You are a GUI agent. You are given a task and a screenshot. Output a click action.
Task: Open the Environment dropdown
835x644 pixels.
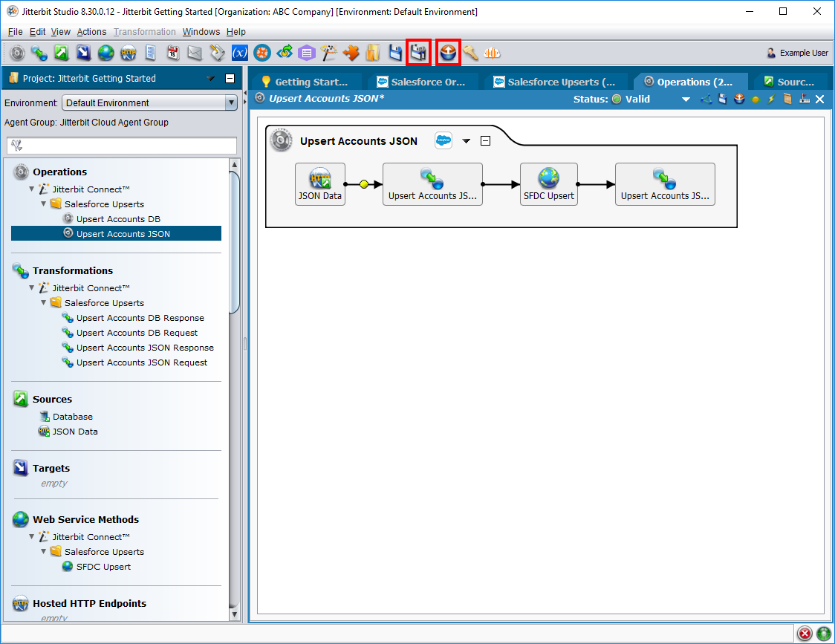(x=230, y=103)
